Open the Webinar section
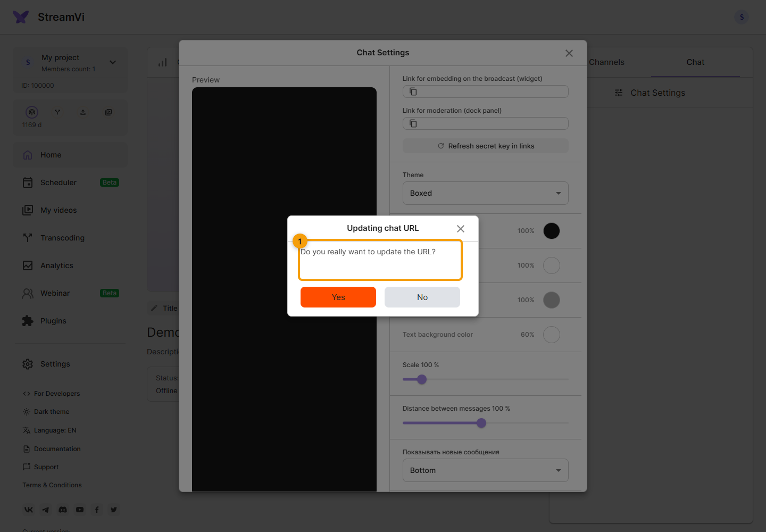The image size is (766, 532). point(70,293)
